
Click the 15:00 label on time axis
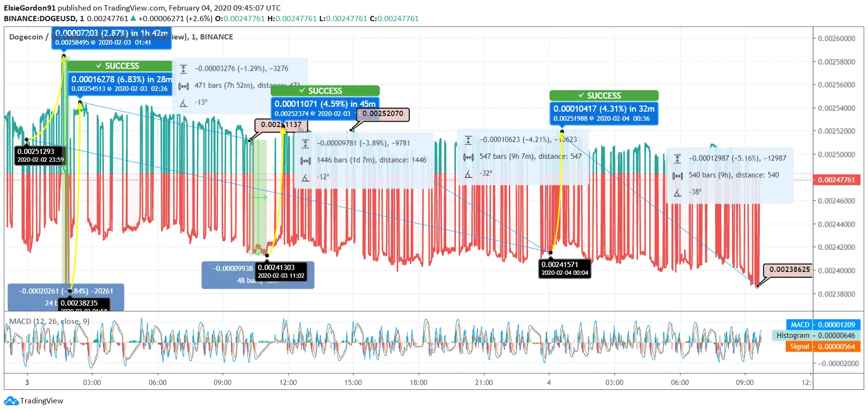tap(353, 383)
